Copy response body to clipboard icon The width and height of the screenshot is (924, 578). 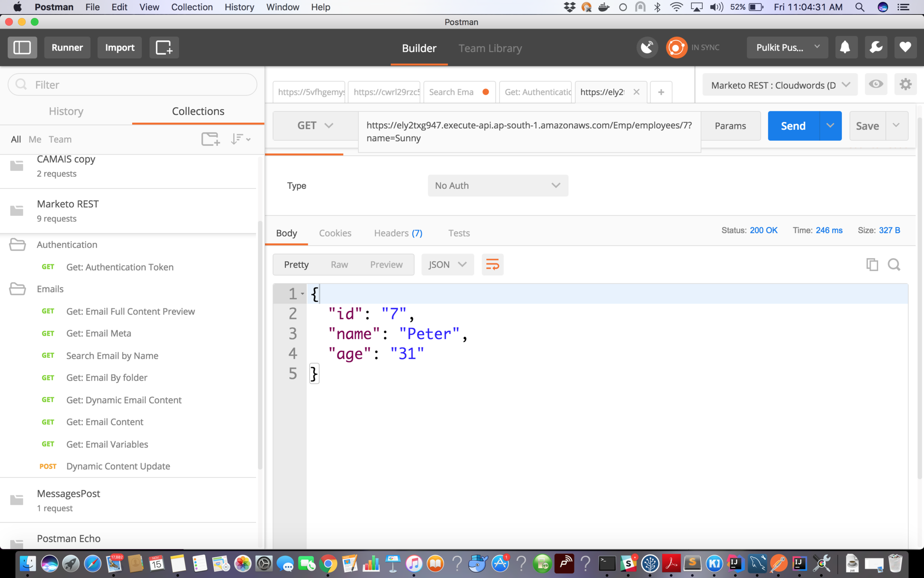pyautogui.click(x=872, y=265)
